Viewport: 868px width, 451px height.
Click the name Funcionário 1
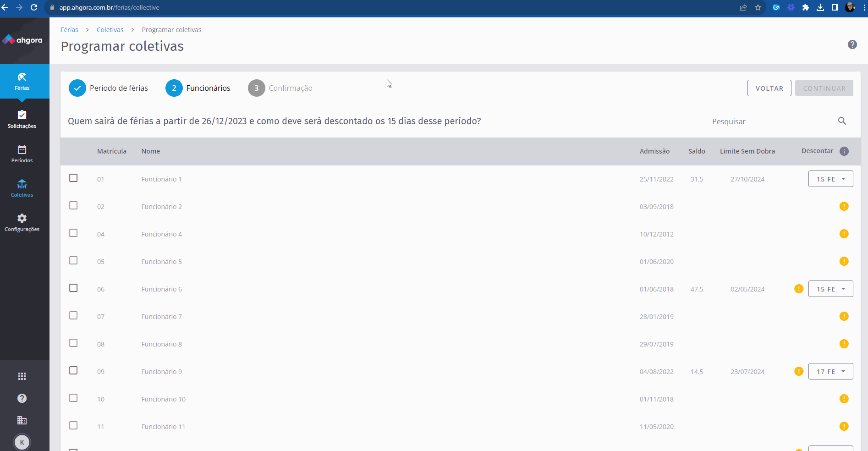(161, 179)
